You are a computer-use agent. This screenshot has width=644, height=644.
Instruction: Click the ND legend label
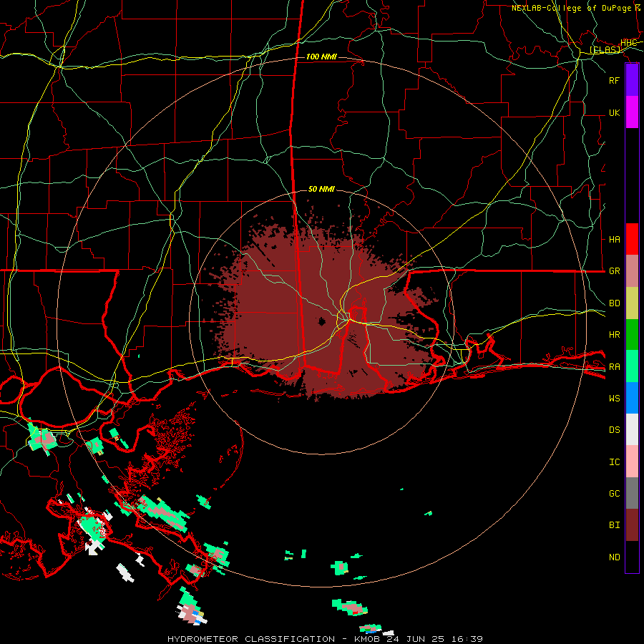pyautogui.click(x=615, y=557)
